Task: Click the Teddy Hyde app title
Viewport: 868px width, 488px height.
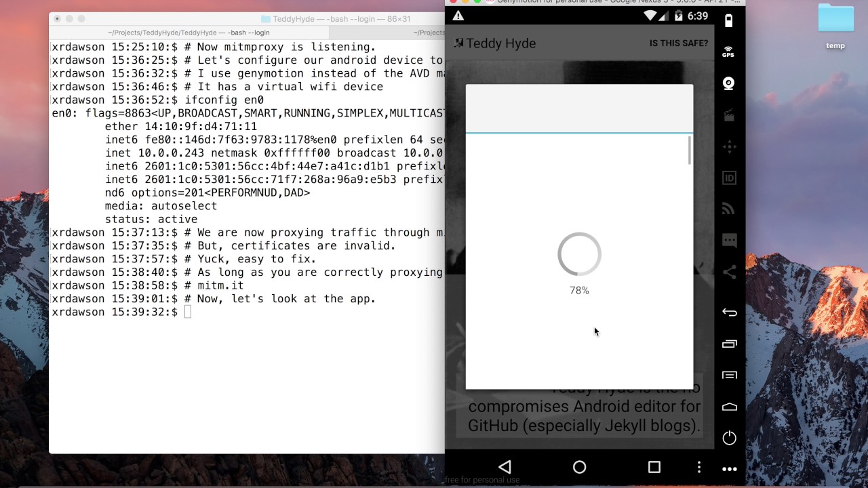Action: click(501, 43)
